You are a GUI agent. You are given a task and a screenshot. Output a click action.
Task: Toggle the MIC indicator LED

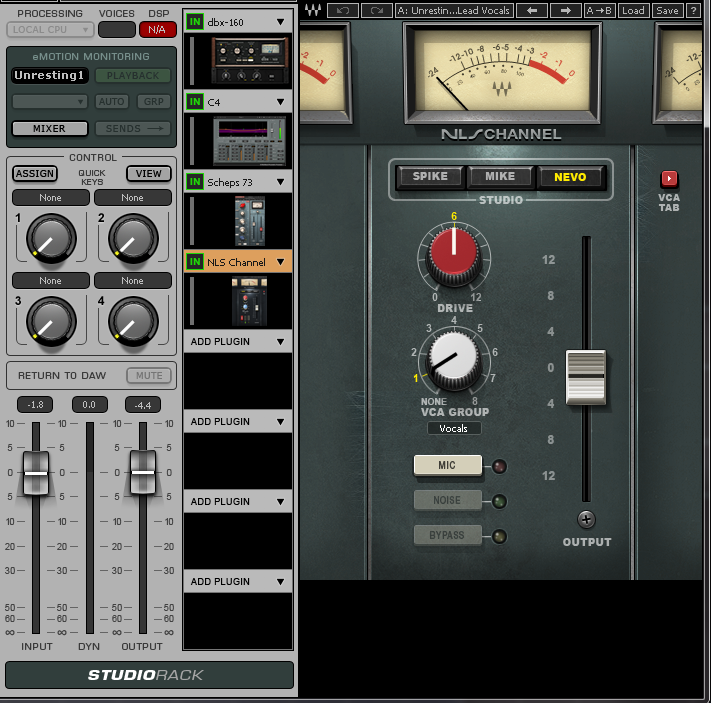pyautogui.click(x=499, y=466)
